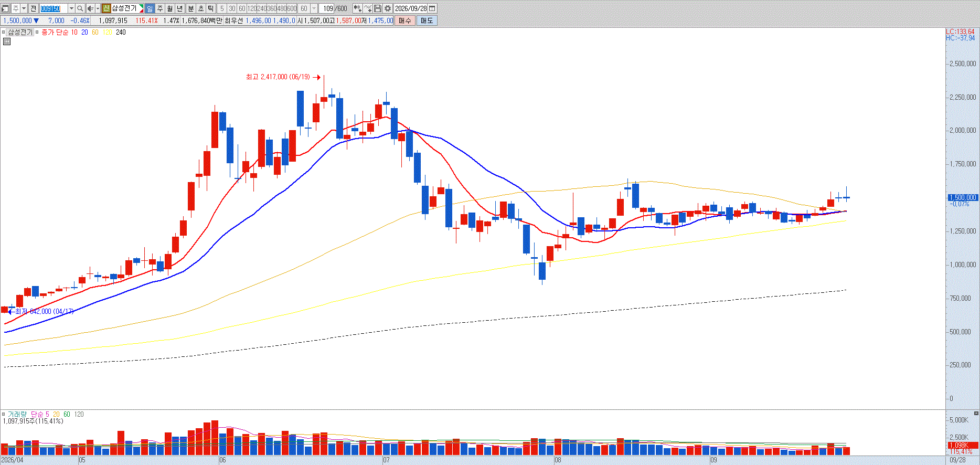Click the 전 button

[x=33, y=8]
